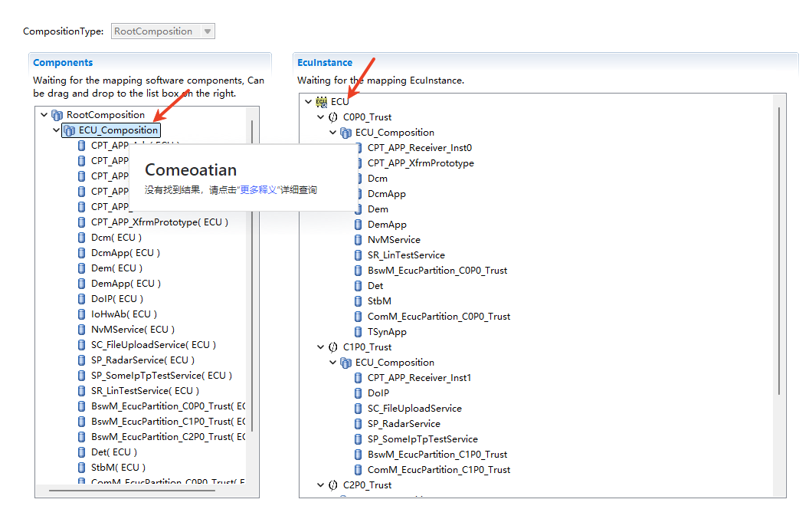Select ECU_Composition in Components tree
Image resolution: width=812 pixels, height=519 pixels.
[x=119, y=130]
